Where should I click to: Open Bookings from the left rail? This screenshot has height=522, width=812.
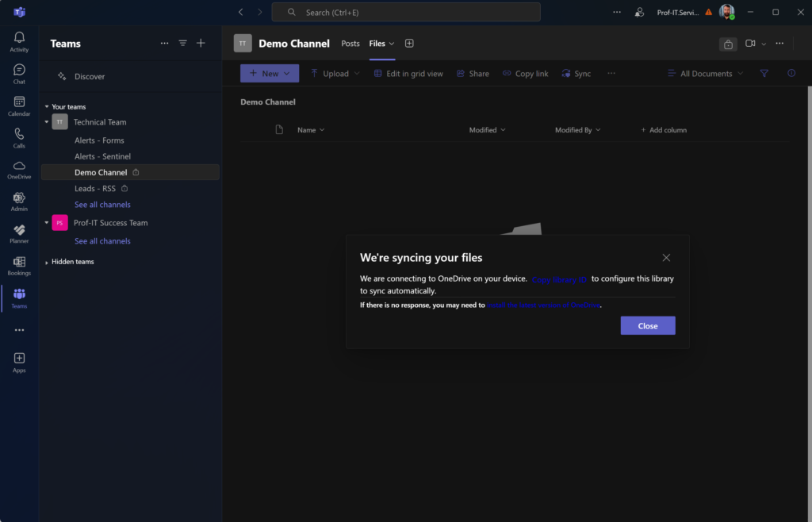pyautogui.click(x=19, y=266)
